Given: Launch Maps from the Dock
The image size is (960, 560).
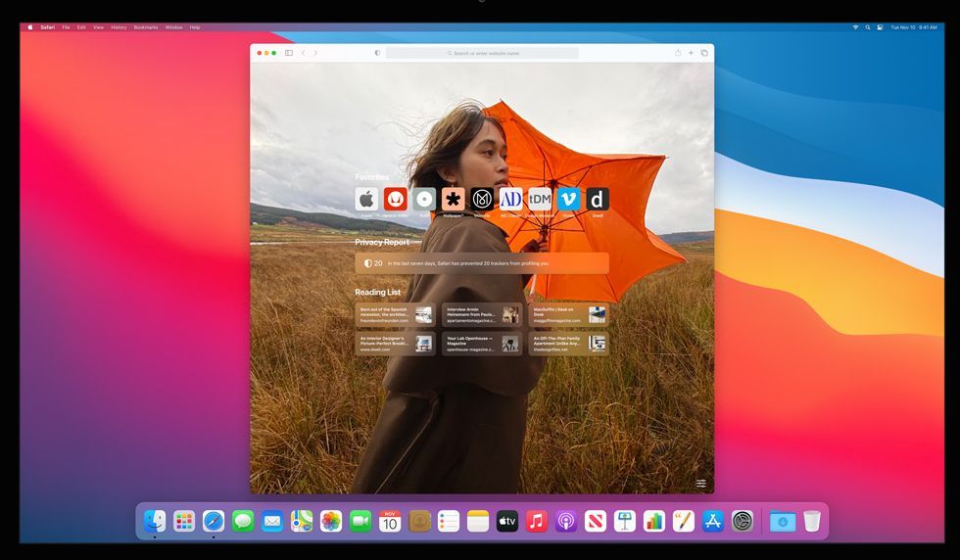Looking at the screenshot, I should coord(302,522).
